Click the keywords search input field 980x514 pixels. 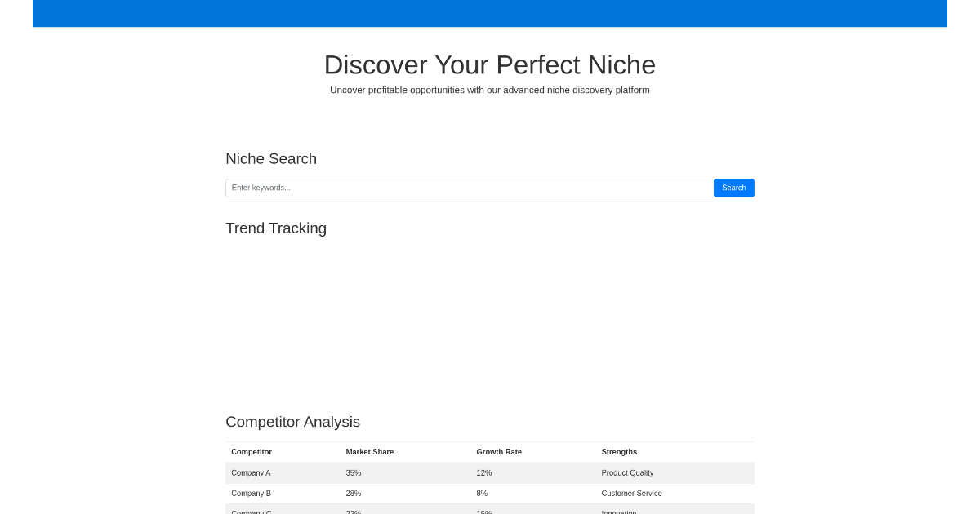point(470,188)
